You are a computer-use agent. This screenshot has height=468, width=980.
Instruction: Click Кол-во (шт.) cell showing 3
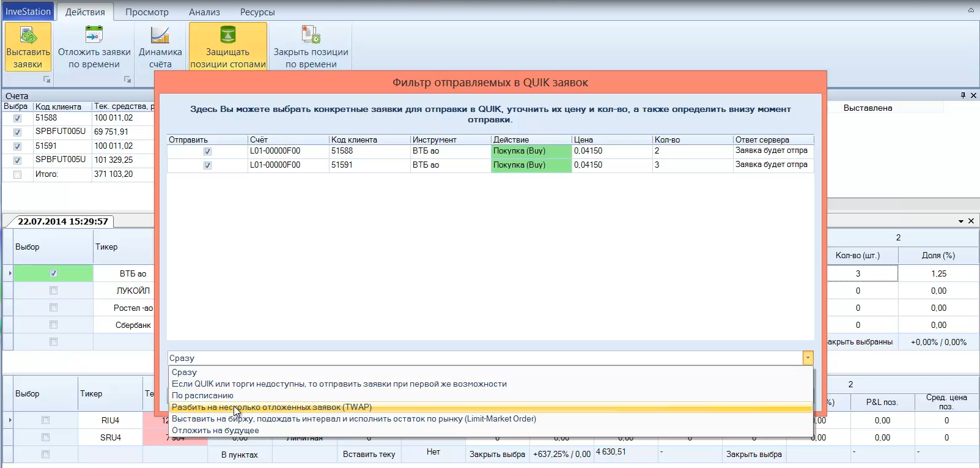click(x=862, y=273)
